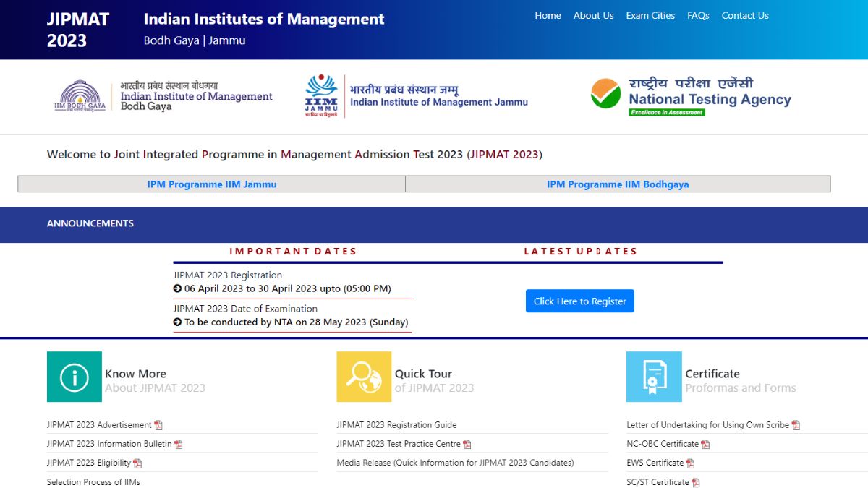Click the blue Certificate document icon
This screenshot has height=488, width=868.
654,377
